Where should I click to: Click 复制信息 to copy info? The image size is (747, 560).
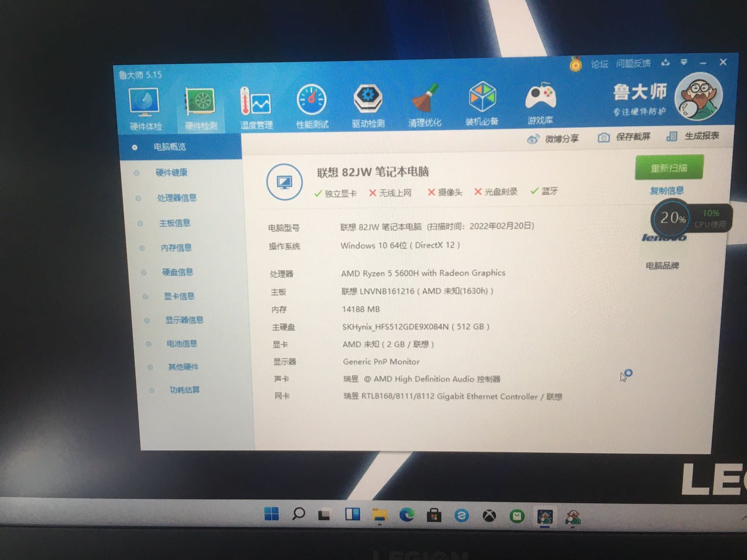point(666,191)
